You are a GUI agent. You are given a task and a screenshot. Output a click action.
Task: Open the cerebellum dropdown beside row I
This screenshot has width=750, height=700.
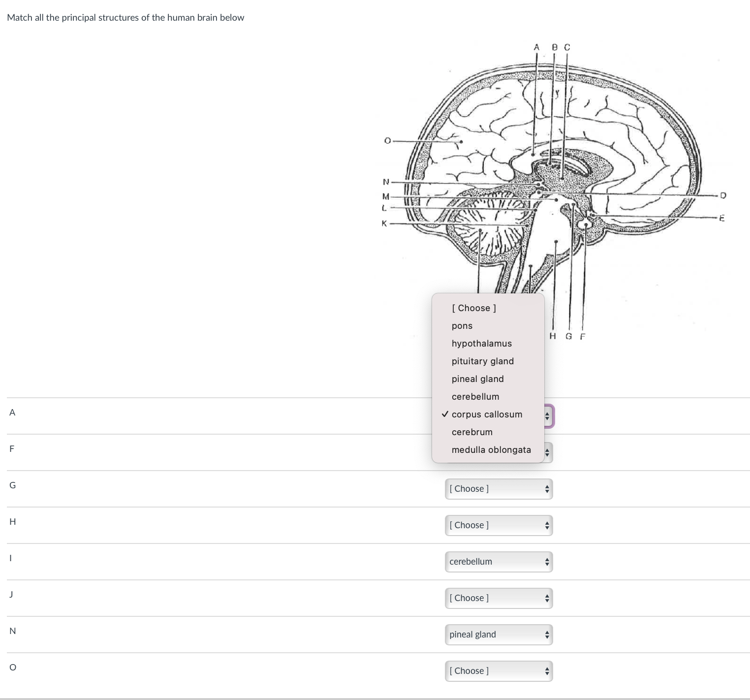(x=499, y=561)
